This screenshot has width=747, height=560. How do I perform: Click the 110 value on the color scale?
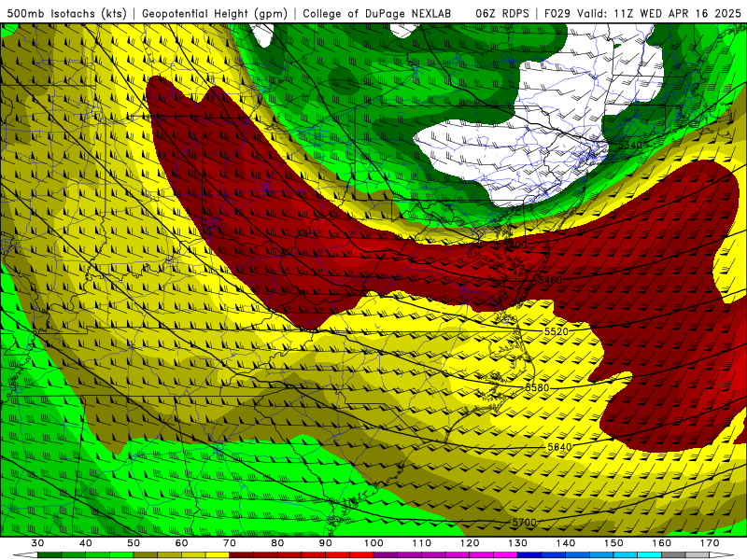[x=422, y=543]
